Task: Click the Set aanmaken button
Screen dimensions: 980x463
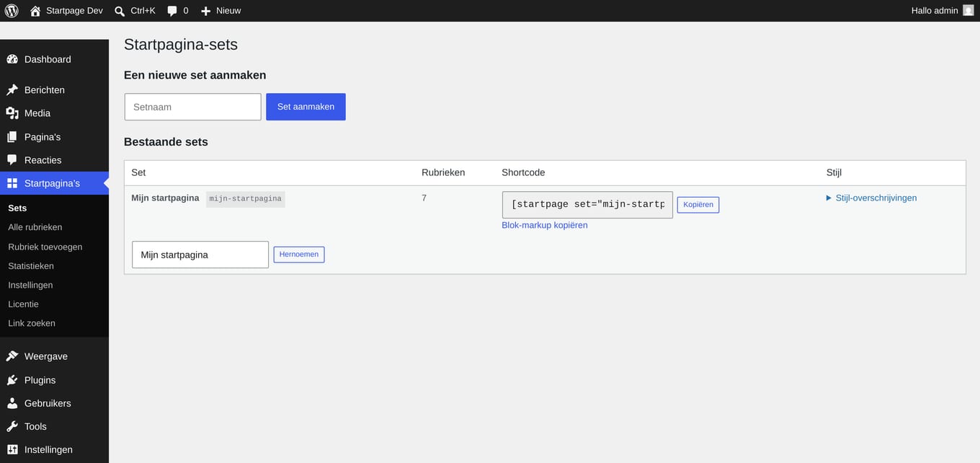Action: coord(306,107)
